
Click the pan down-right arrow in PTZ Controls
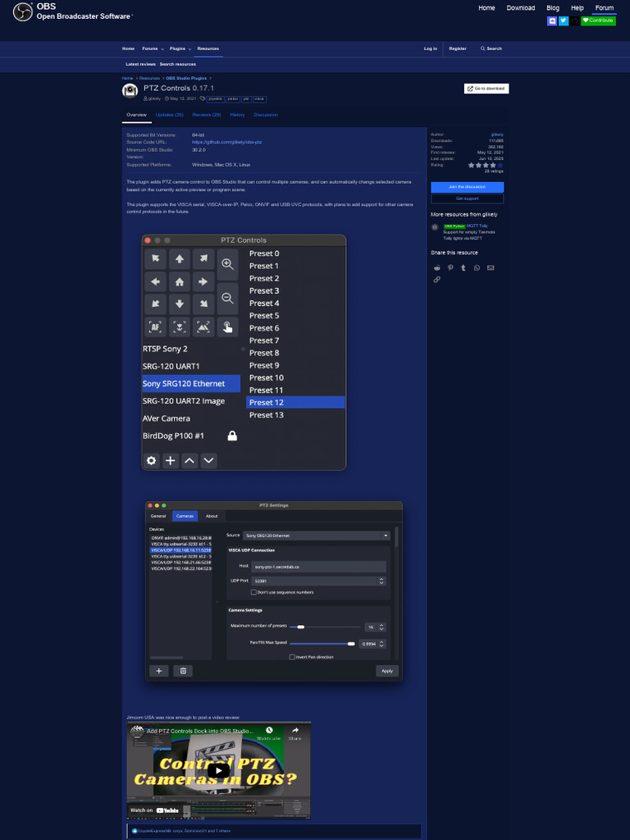[203, 304]
